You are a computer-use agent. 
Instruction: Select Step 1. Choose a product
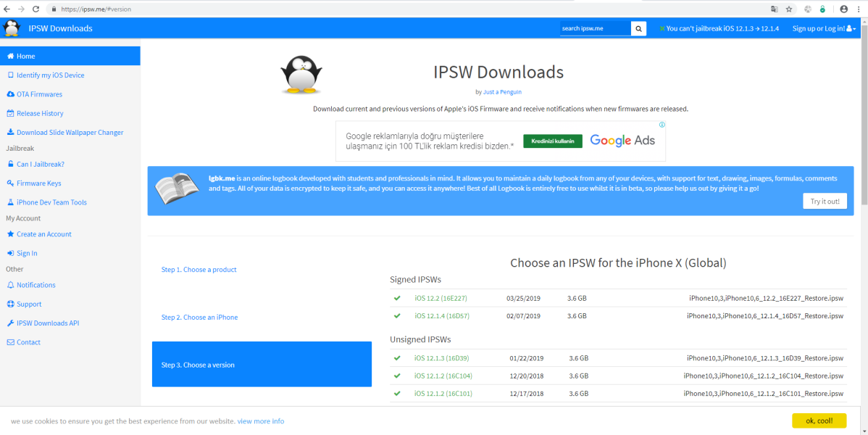199,270
